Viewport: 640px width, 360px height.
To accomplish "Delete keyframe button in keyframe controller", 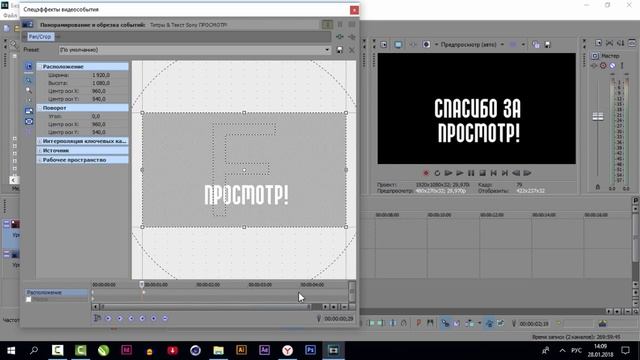I will (x=165, y=318).
